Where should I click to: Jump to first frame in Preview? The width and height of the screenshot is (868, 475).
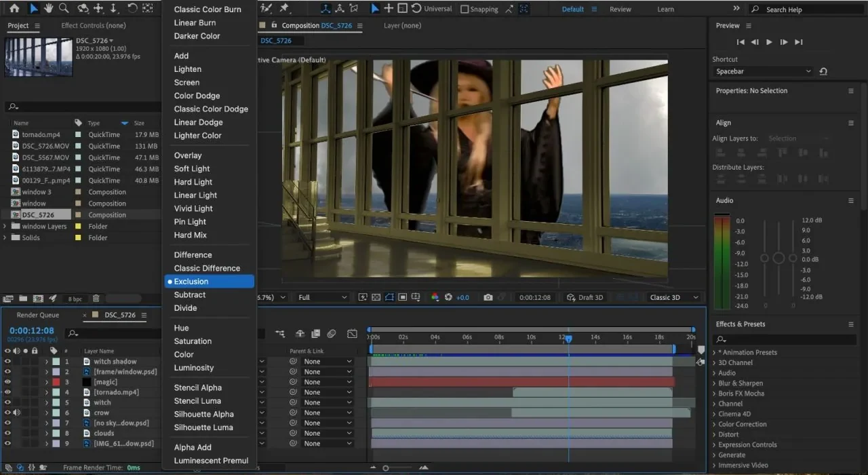click(741, 42)
